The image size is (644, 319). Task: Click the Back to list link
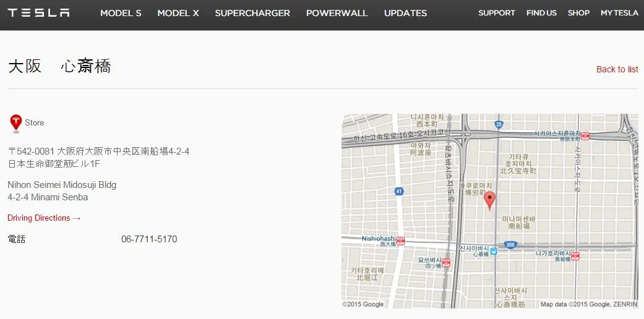coord(617,69)
